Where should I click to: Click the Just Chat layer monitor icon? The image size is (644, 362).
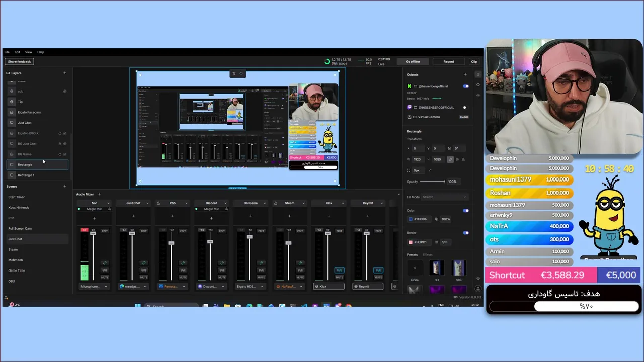[12, 123]
